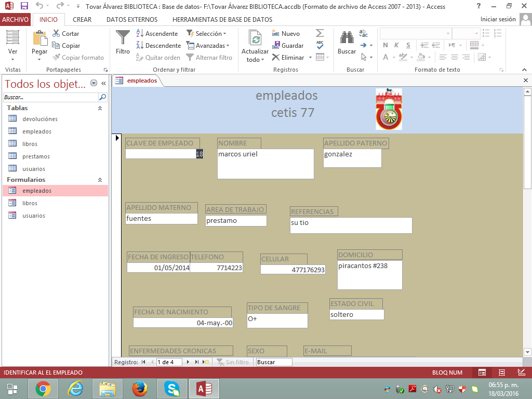Click the form's vertical scrollbar down arrow

click(x=527, y=352)
